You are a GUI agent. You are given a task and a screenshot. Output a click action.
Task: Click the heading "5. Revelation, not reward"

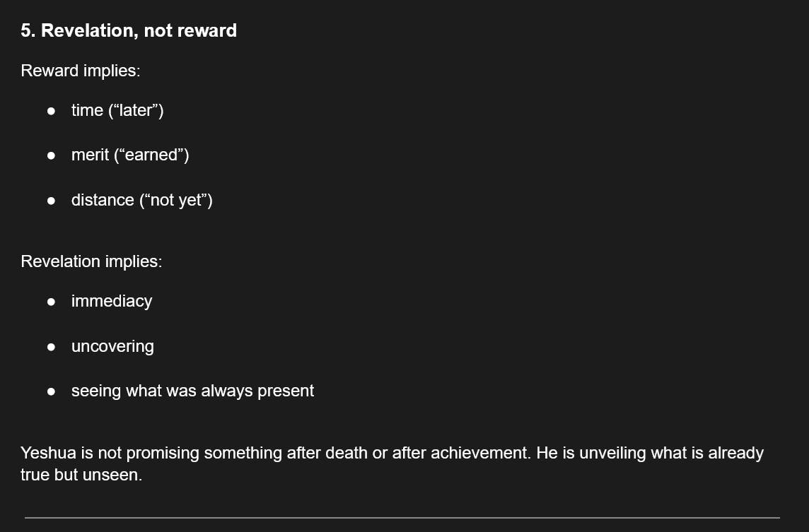129,30
